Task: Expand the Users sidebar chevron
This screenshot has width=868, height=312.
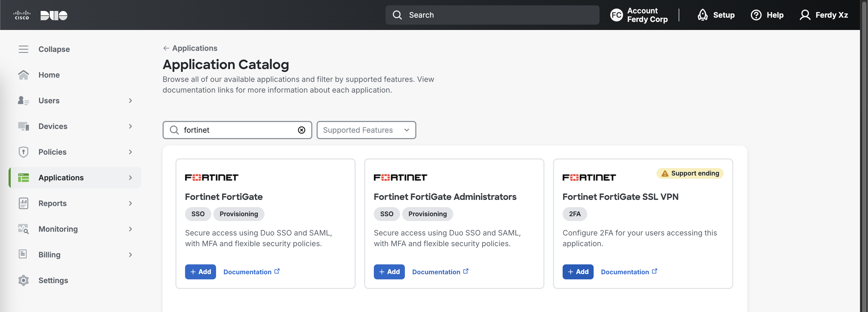Action: [130, 101]
